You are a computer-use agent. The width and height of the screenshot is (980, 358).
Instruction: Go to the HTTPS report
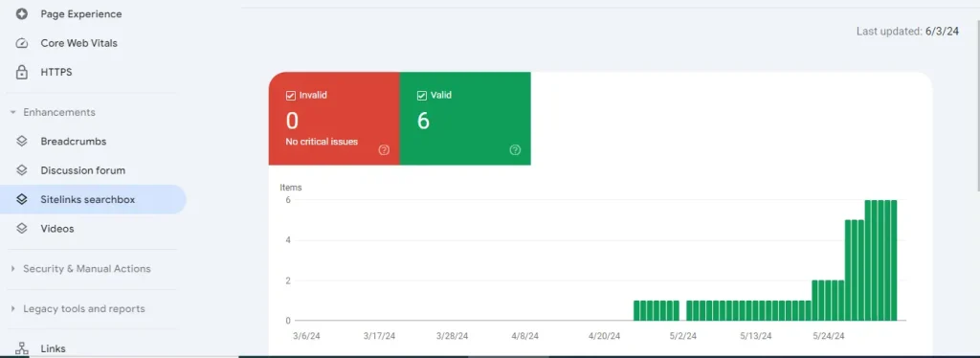pos(56,73)
